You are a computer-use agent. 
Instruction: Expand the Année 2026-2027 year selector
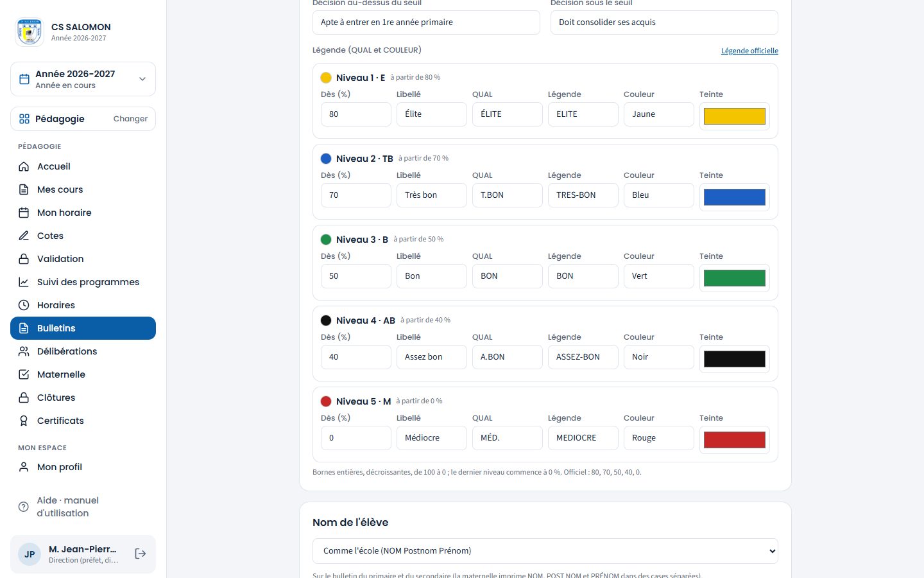(x=83, y=79)
